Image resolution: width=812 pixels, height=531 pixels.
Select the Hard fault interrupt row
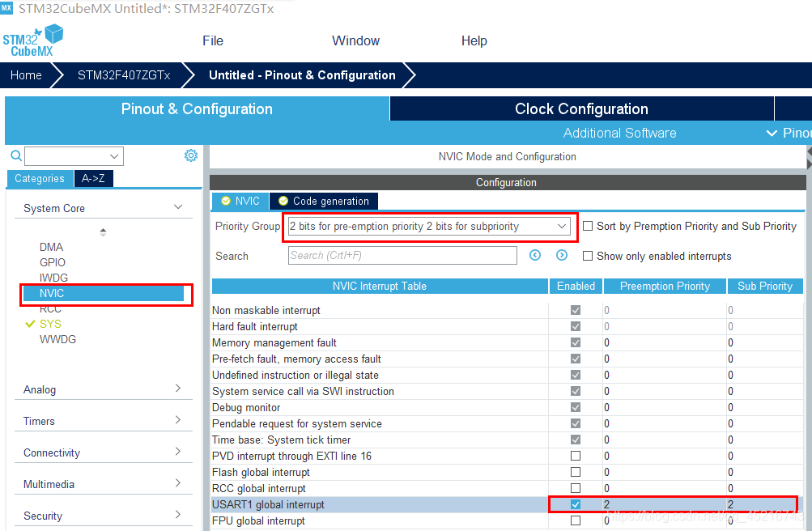[x=507, y=326]
